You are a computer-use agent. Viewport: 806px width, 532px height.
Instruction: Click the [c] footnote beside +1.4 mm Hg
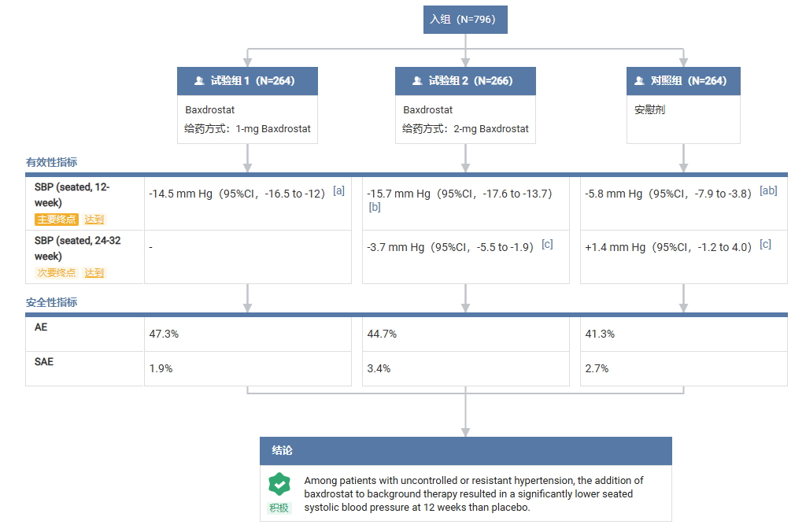point(765,244)
